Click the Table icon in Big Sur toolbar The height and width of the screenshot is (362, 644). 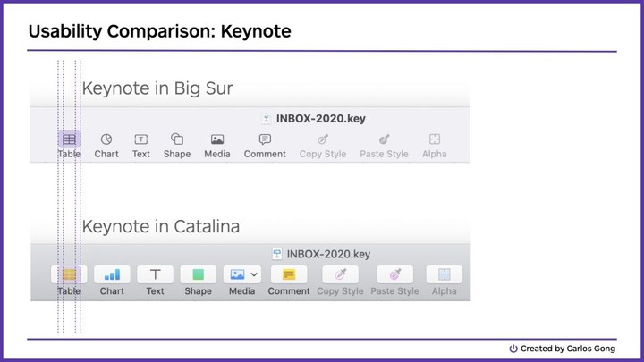coord(69,139)
